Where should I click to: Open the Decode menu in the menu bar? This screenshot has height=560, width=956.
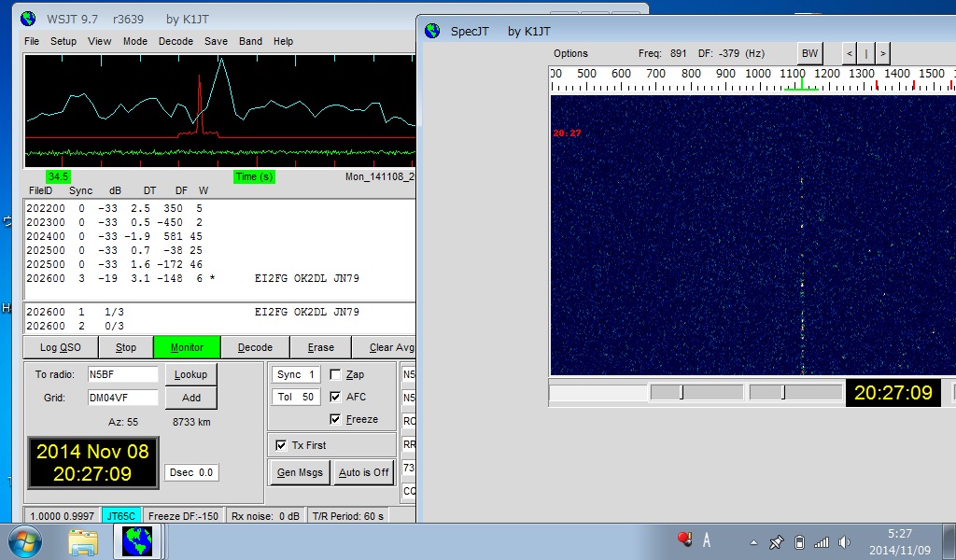[x=176, y=41]
